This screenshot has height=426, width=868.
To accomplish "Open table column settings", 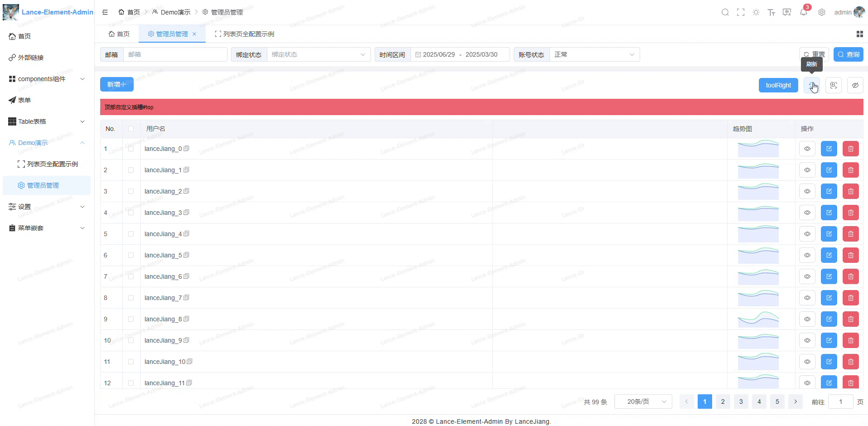I will tap(833, 85).
